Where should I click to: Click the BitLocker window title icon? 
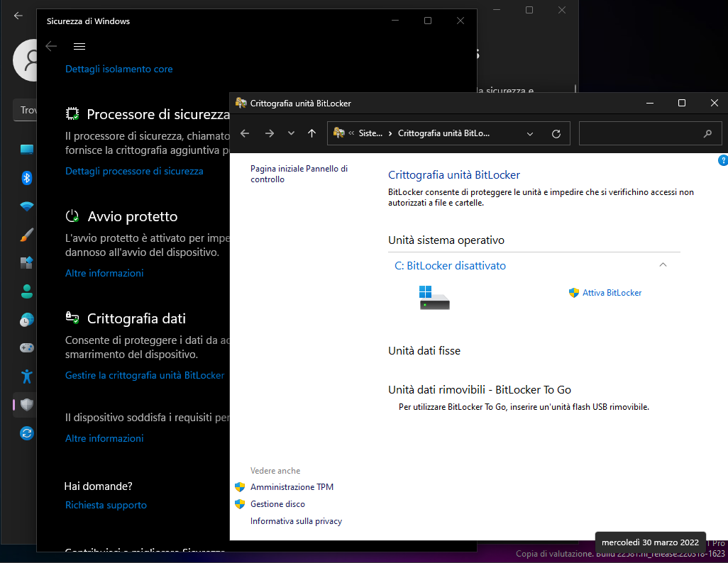click(x=241, y=103)
